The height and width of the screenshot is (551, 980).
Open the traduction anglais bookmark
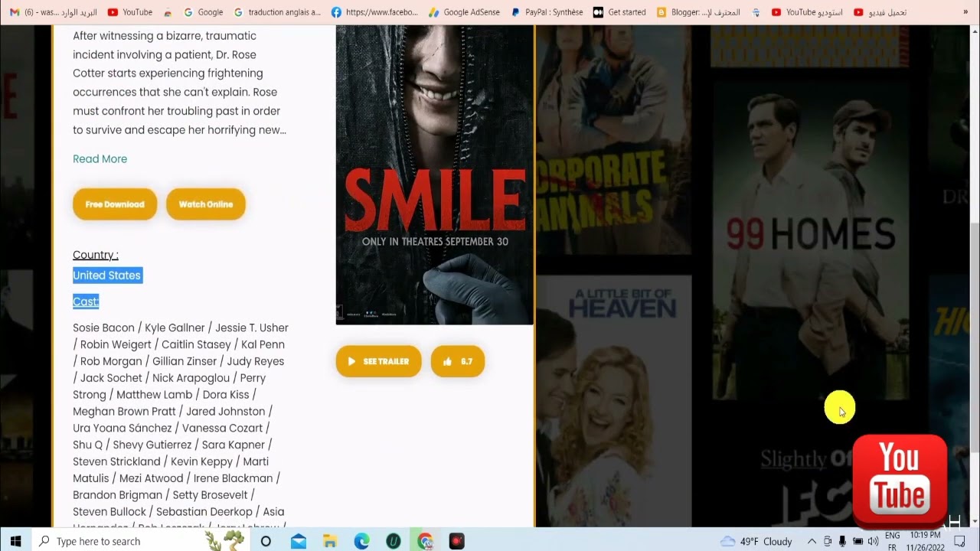pyautogui.click(x=277, y=12)
